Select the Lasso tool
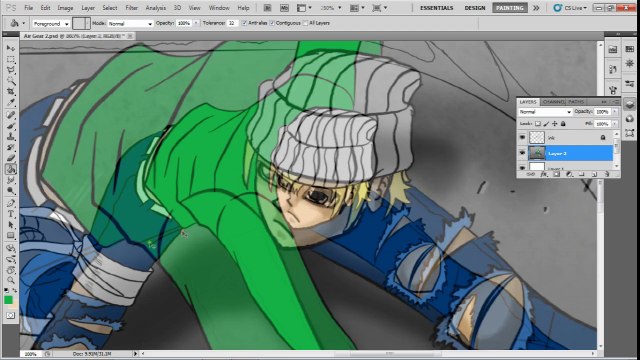Viewport: 640px width, 360px height. click(11, 70)
